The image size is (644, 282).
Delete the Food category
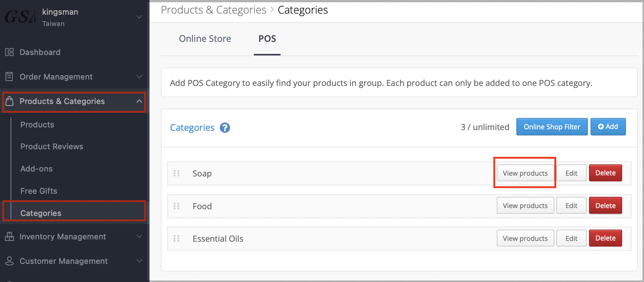coord(605,205)
